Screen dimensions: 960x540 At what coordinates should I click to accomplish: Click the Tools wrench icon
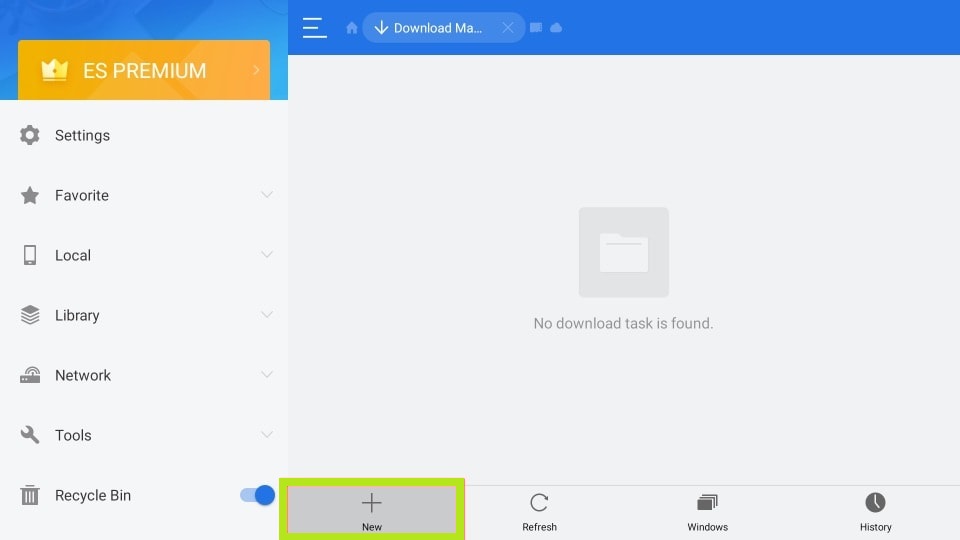click(29, 435)
